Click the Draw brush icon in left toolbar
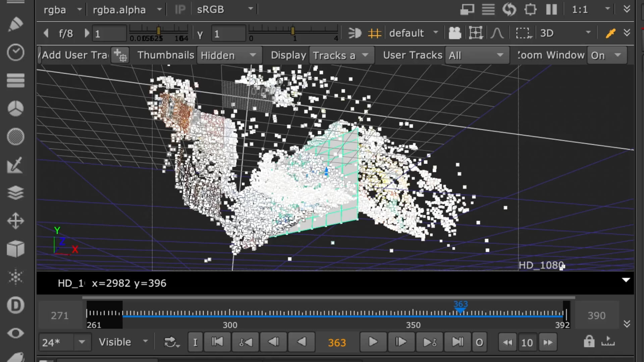Image resolution: width=644 pixels, height=362 pixels. 15,24
